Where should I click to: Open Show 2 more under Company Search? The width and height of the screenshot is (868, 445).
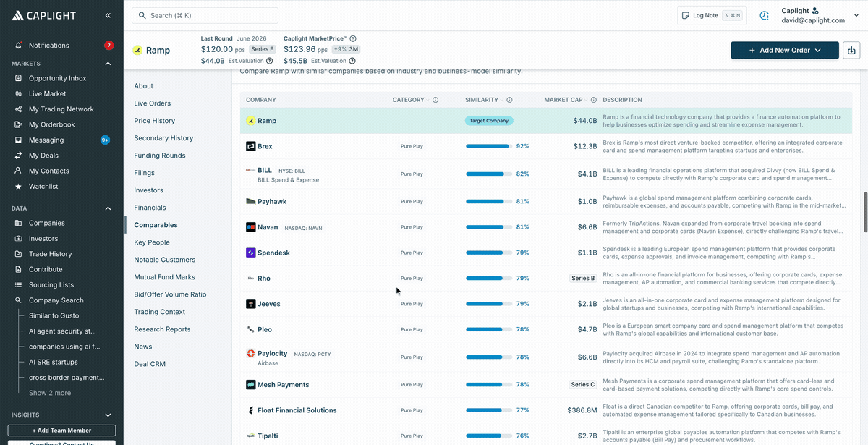coord(50,393)
